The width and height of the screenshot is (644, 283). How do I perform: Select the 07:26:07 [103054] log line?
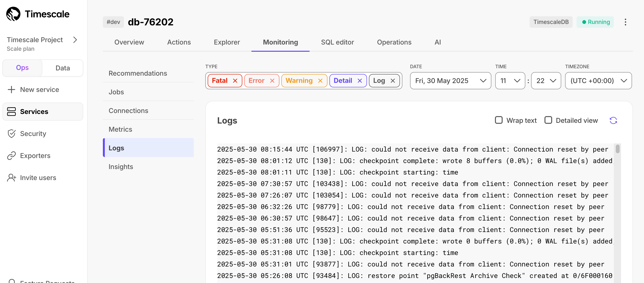tap(412, 195)
